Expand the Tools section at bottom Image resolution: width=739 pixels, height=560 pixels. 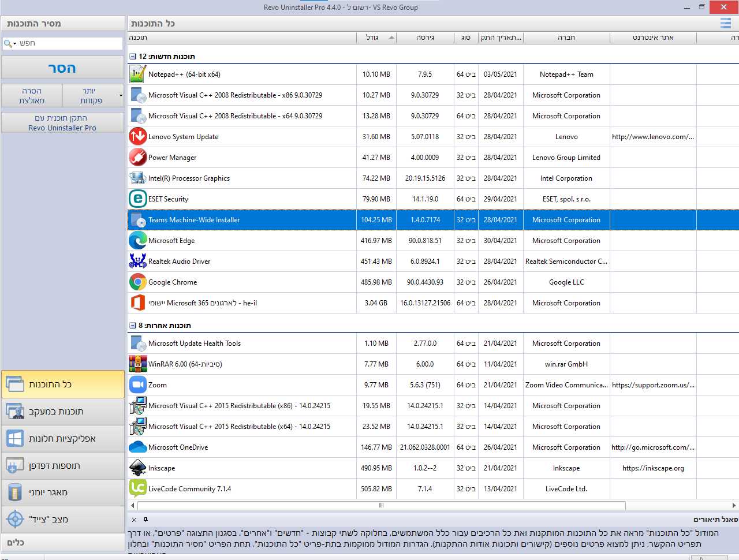click(x=62, y=543)
